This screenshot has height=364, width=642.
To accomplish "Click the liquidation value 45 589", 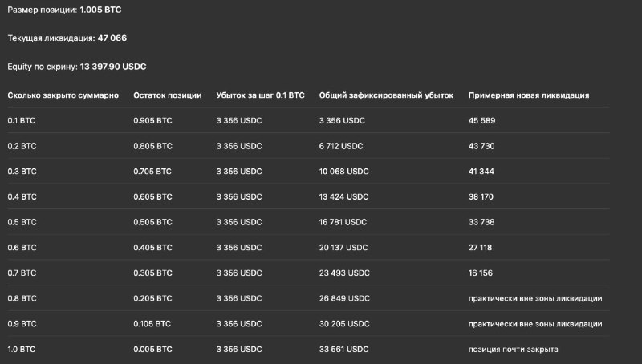I will [482, 120].
